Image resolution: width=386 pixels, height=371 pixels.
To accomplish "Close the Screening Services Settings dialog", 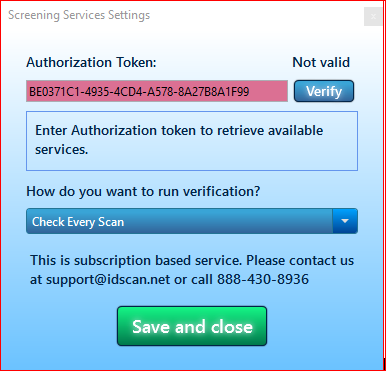I will click(x=373, y=16).
